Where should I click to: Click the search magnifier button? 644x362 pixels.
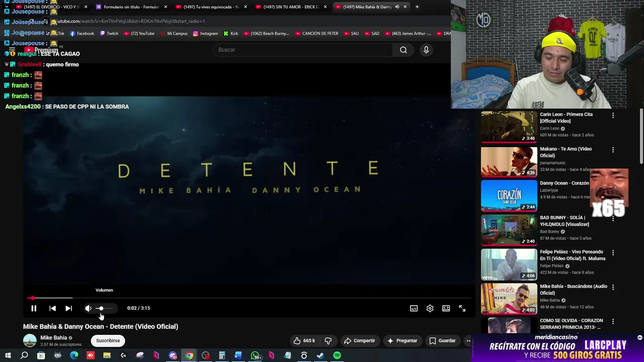(x=403, y=50)
